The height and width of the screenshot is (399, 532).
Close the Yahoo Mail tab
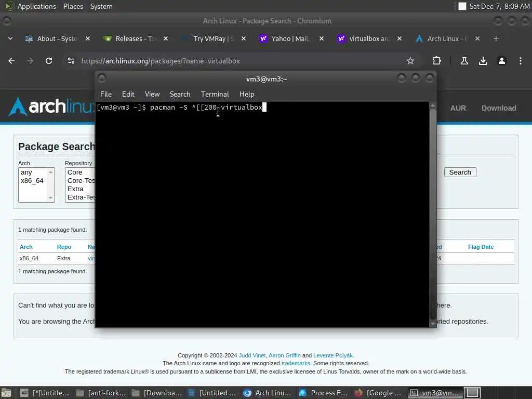click(x=322, y=38)
